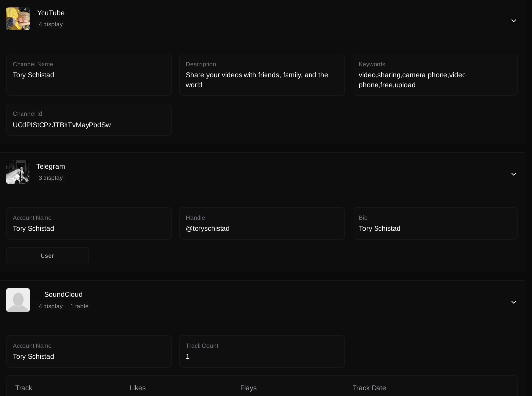The height and width of the screenshot is (396, 532).
Task: Collapse the SoundCloud section chevron
Action: 514,302
